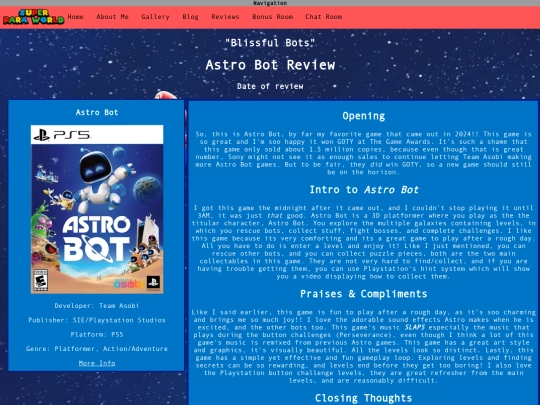Screen dimensions: 540x405
Task: Click the Astro Bot sidebar heading
Action: point(97,112)
